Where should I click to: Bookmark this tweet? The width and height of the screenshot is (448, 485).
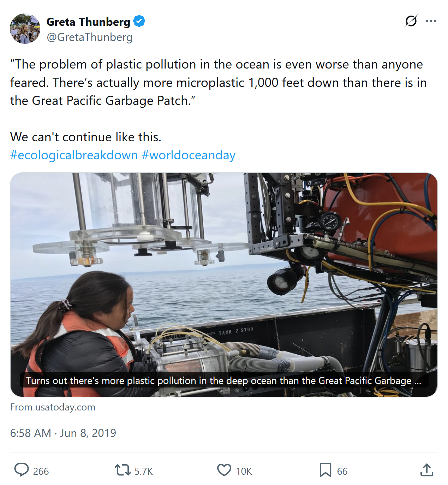(x=325, y=470)
